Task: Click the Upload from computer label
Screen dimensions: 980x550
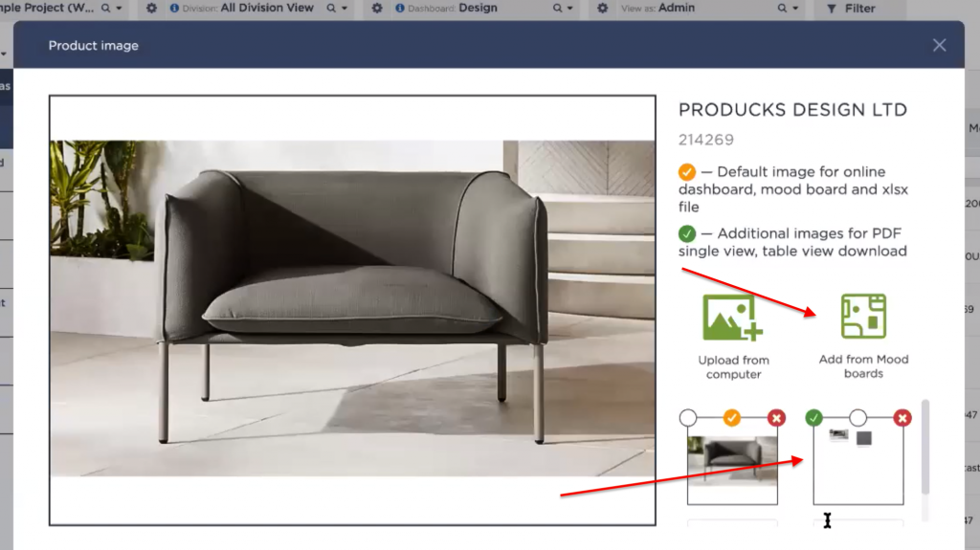Action: pyautogui.click(x=734, y=367)
